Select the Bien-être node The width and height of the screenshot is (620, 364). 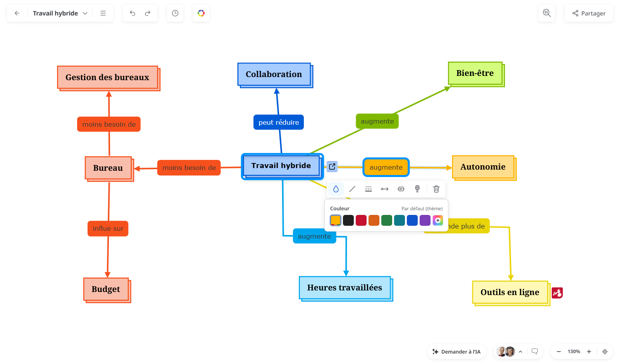(x=476, y=74)
